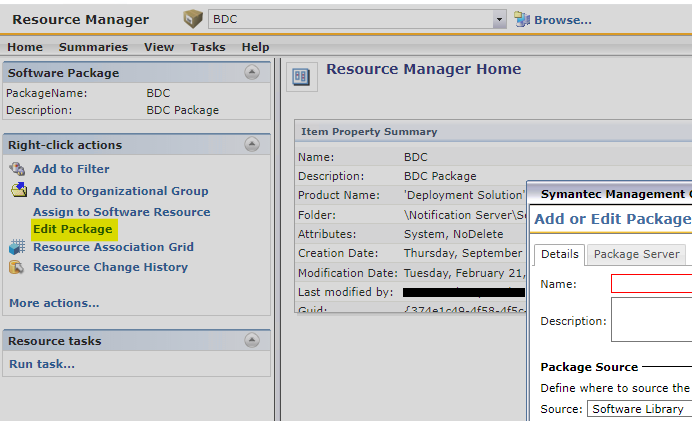Image resolution: width=692 pixels, height=421 pixels.
Task: Collapse the Software Package panel
Action: coord(251,72)
